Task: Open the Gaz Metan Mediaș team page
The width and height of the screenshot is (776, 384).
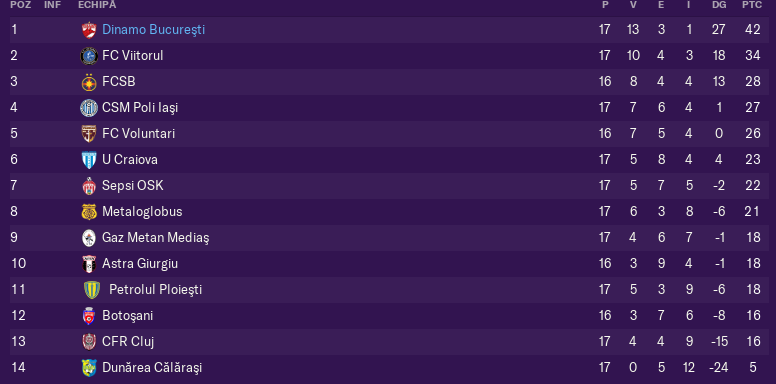Action: click(x=155, y=238)
